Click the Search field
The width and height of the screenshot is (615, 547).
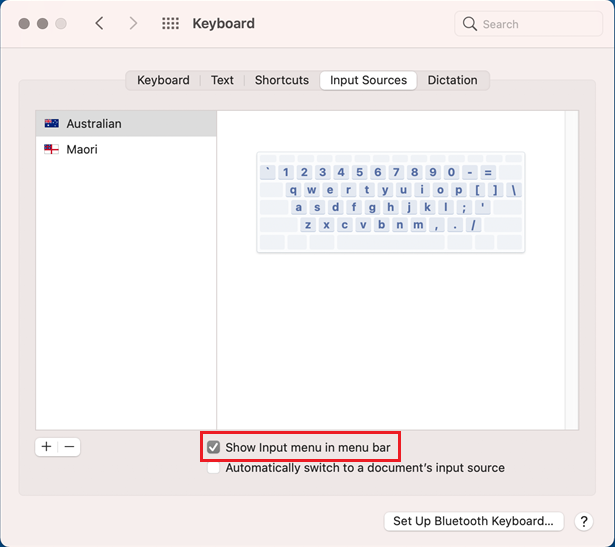point(528,23)
